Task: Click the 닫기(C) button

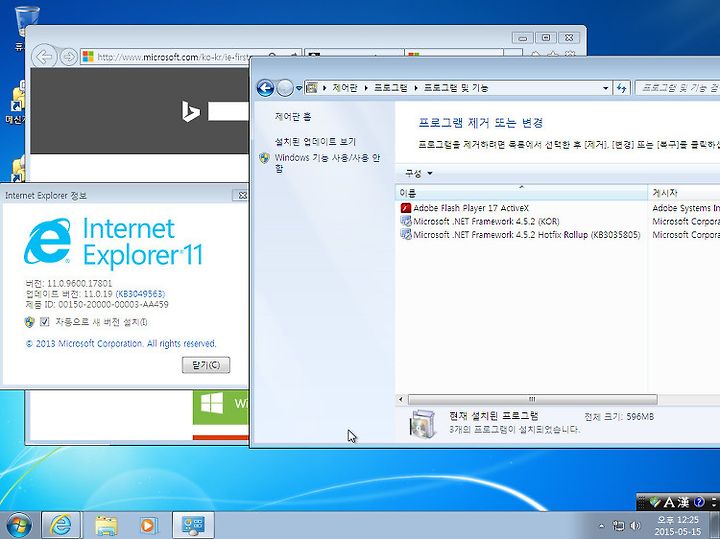Action: click(x=206, y=365)
